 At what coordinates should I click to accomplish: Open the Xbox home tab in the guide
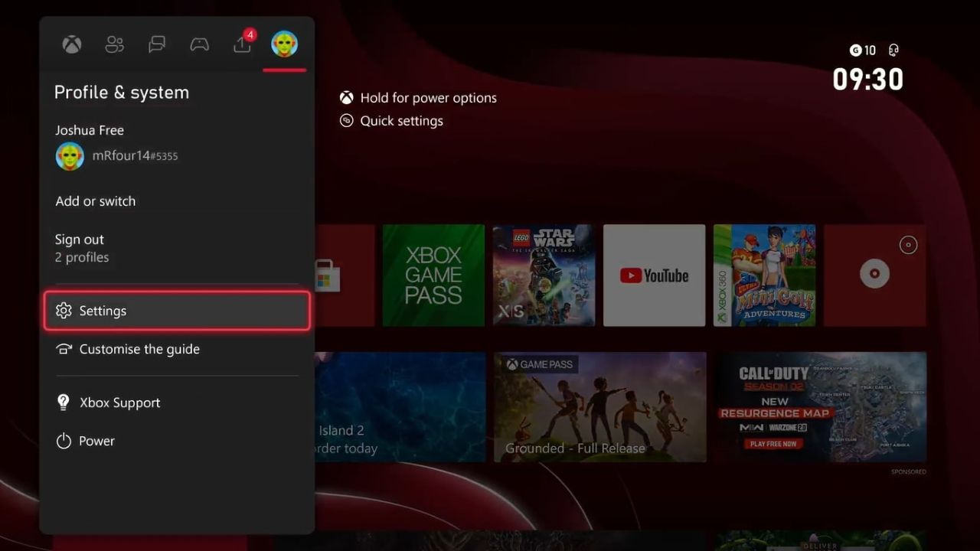(71, 44)
